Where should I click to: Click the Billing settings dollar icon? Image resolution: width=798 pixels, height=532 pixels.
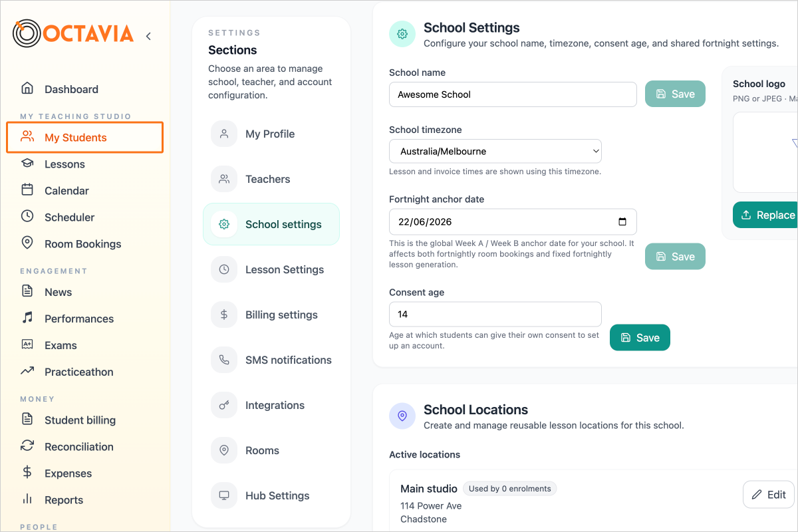click(224, 315)
